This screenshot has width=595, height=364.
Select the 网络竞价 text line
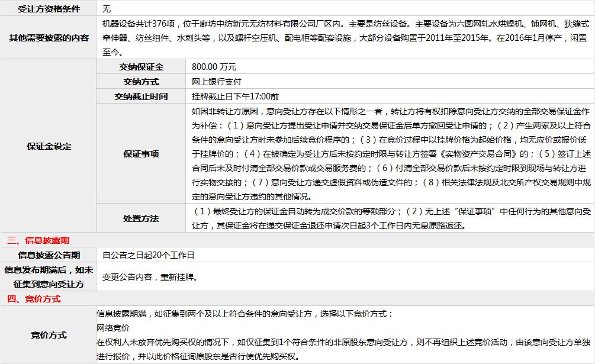click(x=113, y=327)
